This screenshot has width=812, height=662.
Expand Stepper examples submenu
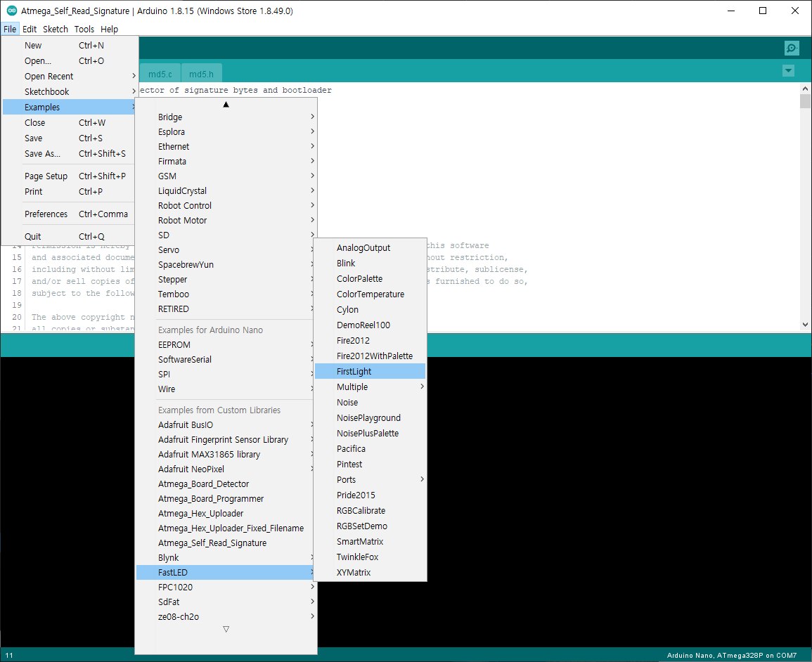point(225,280)
